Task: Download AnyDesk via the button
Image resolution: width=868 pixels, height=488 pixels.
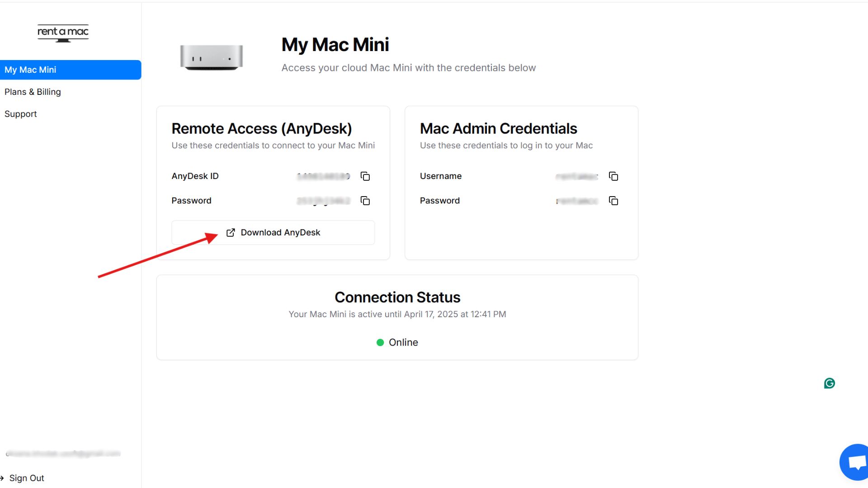Action: click(x=273, y=233)
